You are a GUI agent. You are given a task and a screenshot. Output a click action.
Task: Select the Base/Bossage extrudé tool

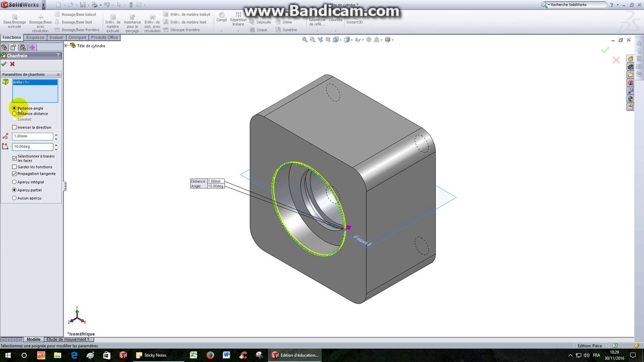tap(15, 22)
